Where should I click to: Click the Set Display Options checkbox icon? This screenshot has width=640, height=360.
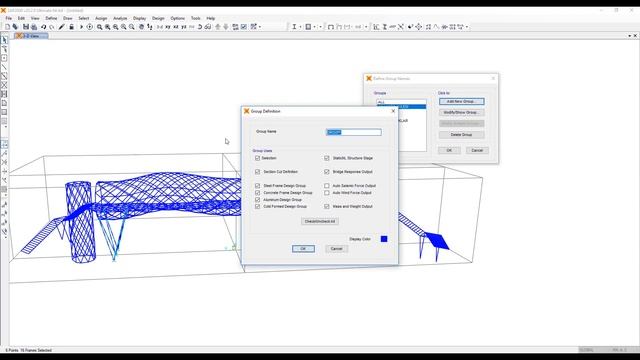pos(244,27)
